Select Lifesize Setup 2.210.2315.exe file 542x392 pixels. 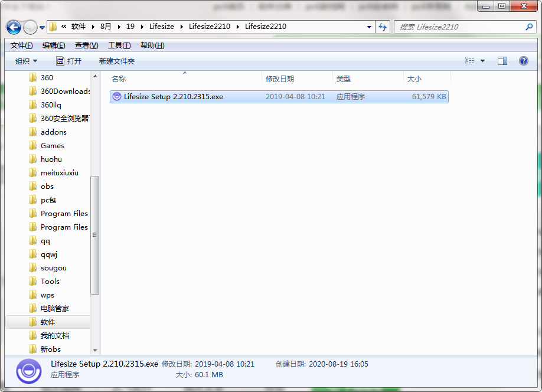279,97
